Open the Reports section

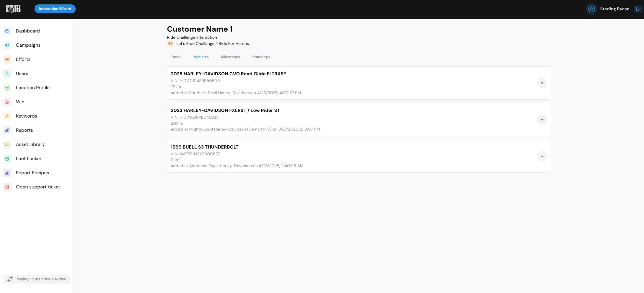point(24,130)
